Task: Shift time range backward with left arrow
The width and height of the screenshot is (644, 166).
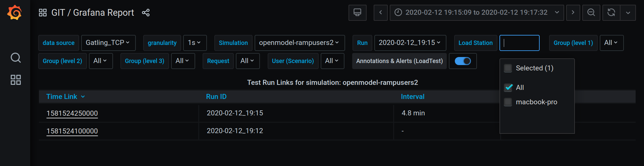Action: click(x=380, y=13)
